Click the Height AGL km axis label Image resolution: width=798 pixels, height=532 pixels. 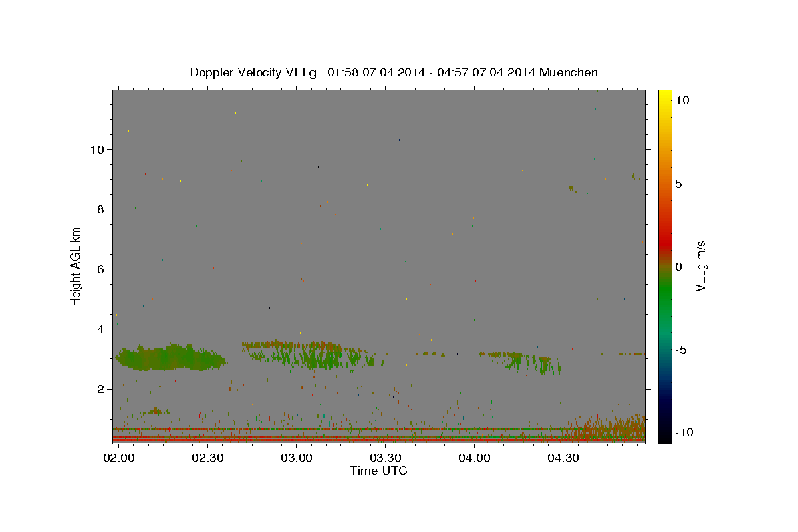[76, 266]
